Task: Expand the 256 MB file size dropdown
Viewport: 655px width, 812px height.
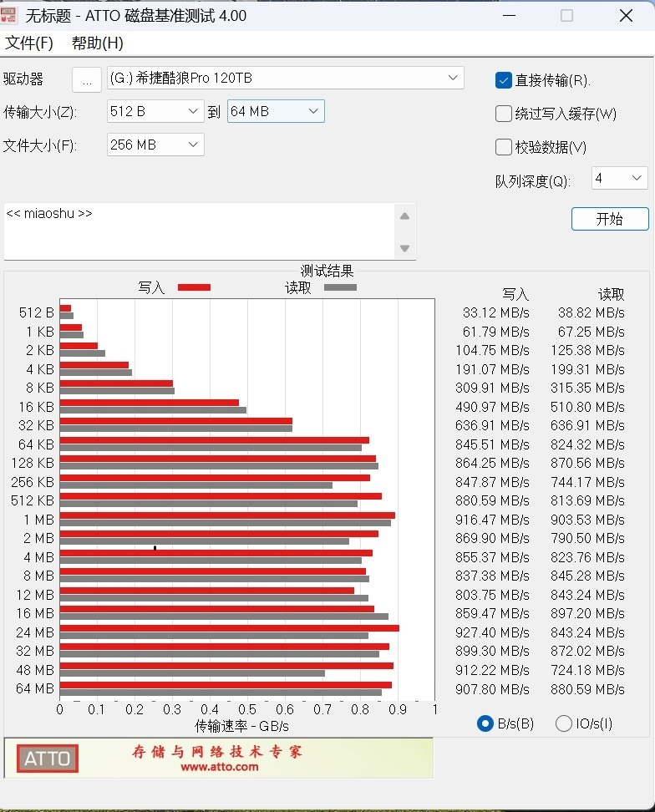Action: click(x=155, y=145)
